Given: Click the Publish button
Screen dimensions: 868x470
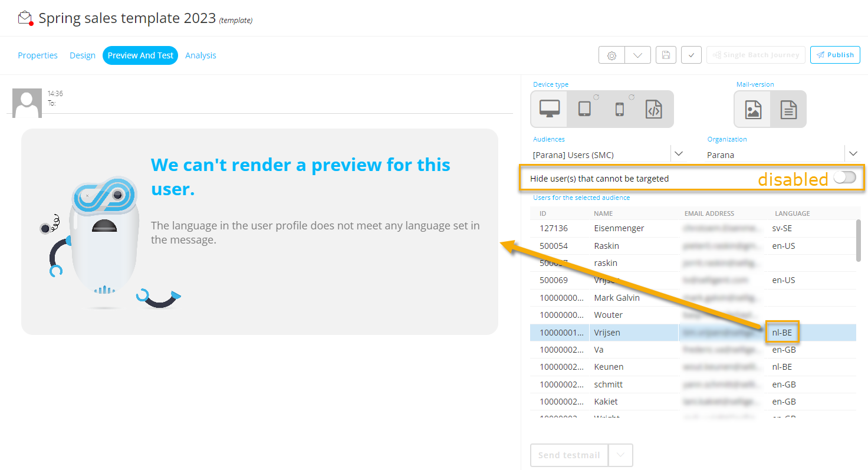Looking at the screenshot, I should point(835,55).
